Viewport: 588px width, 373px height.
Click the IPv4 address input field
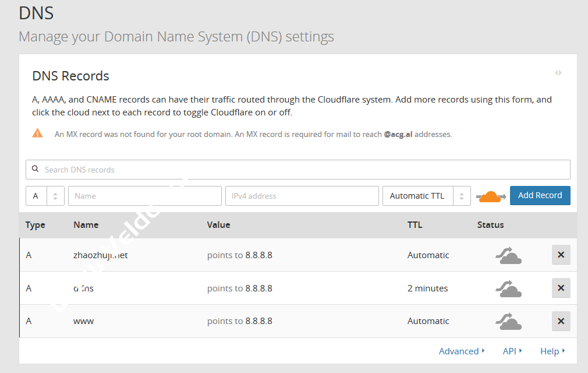click(302, 196)
